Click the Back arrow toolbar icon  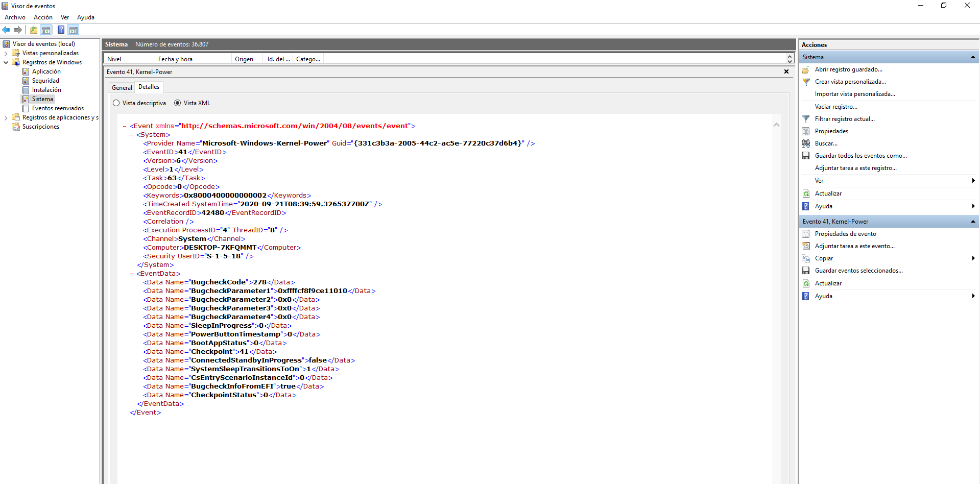pyautogui.click(x=7, y=30)
